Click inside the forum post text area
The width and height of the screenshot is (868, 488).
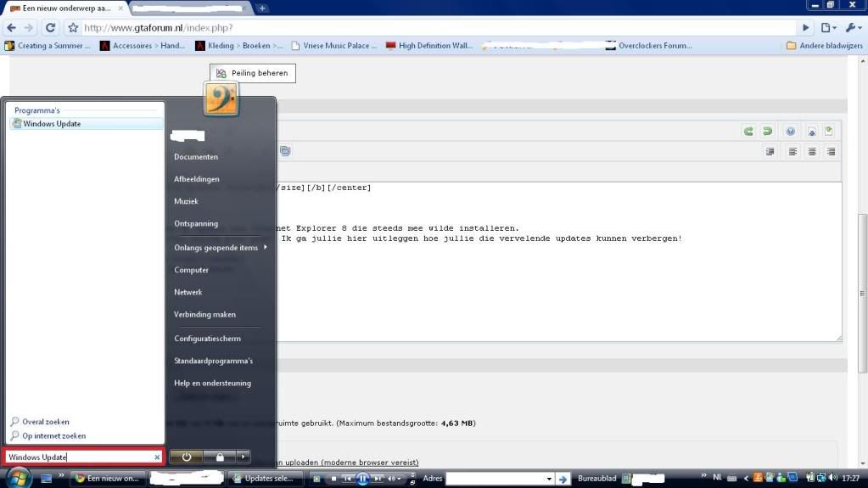(x=559, y=261)
